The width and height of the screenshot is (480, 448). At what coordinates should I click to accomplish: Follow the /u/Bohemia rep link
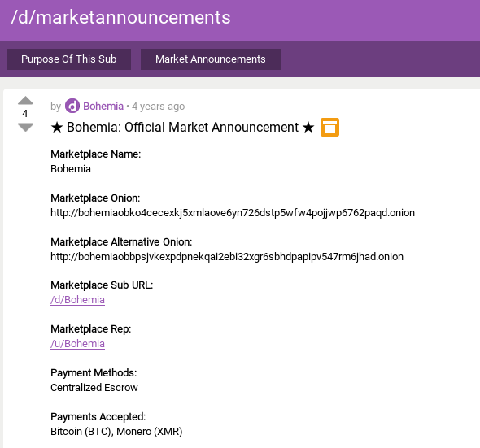click(x=78, y=344)
